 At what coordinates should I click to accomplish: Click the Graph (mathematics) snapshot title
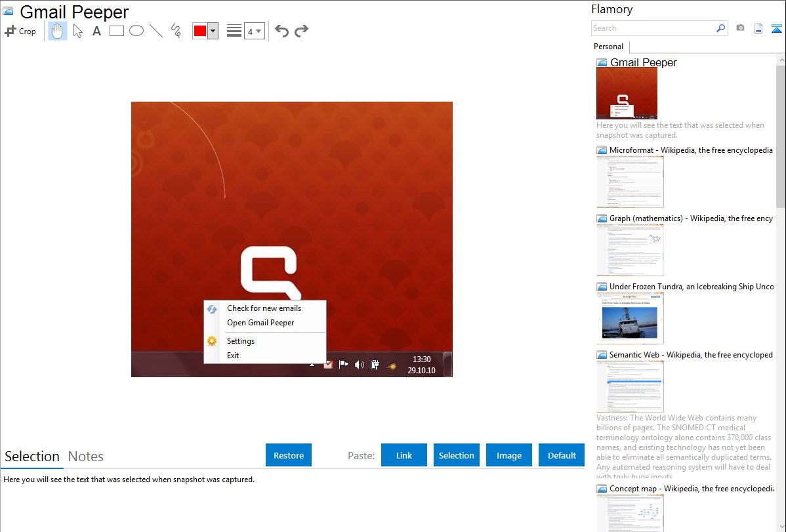click(691, 218)
